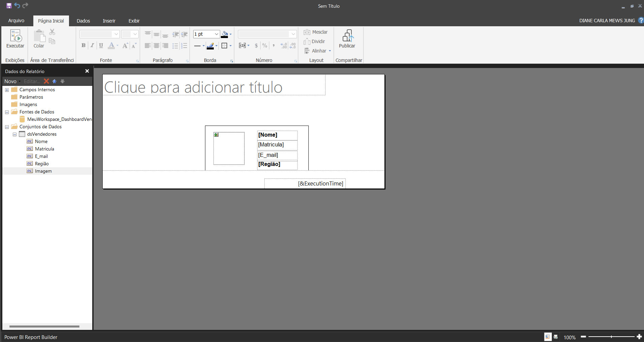Screen dimensions: 644x342
Task: Click the save icon in title bar
Action: [x=9, y=6]
